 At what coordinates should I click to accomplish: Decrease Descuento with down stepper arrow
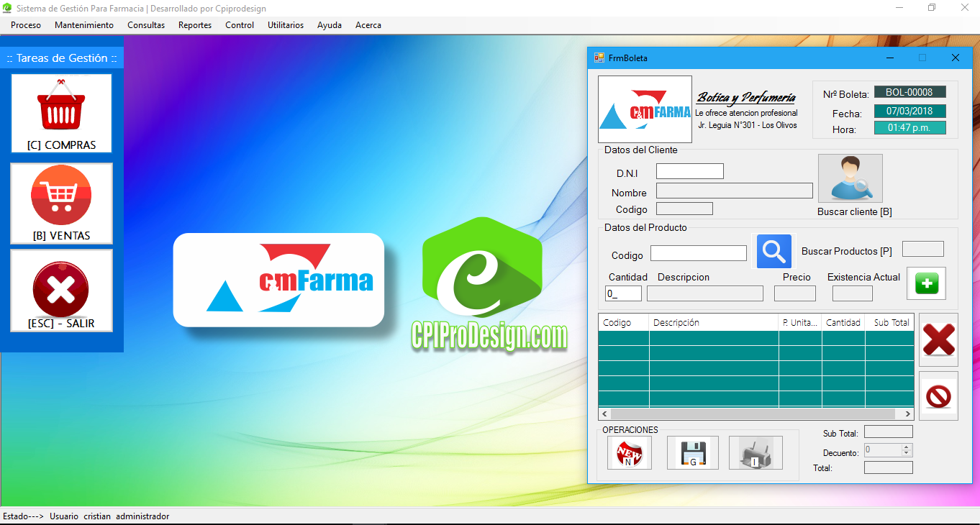[x=907, y=453]
